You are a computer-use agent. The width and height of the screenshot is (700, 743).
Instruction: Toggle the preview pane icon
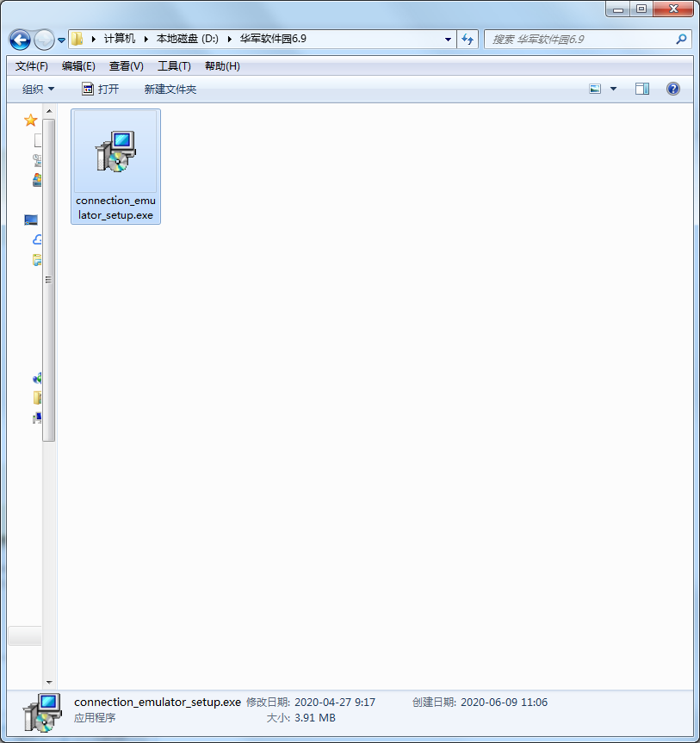point(641,89)
